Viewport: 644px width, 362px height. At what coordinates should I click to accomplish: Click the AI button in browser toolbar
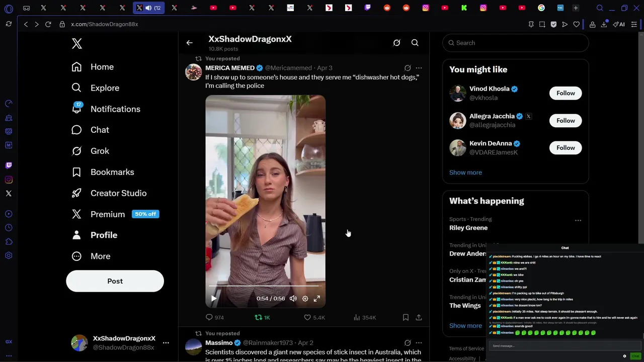pos(619,24)
